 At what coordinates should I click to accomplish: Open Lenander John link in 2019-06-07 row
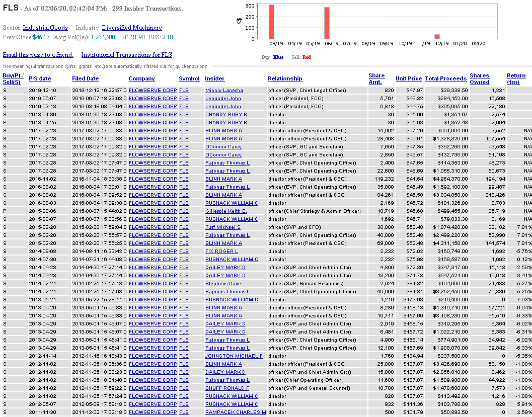(223, 98)
